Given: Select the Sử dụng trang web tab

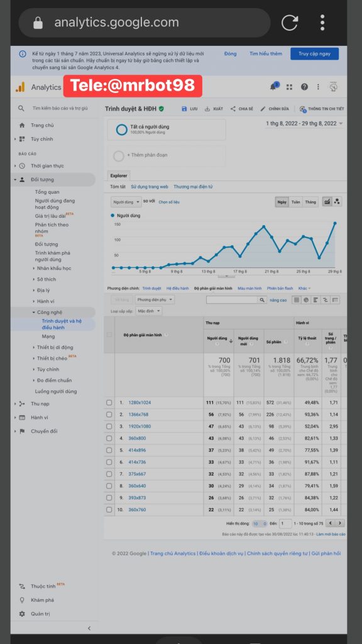Looking at the screenshot, I should [150, 186].
